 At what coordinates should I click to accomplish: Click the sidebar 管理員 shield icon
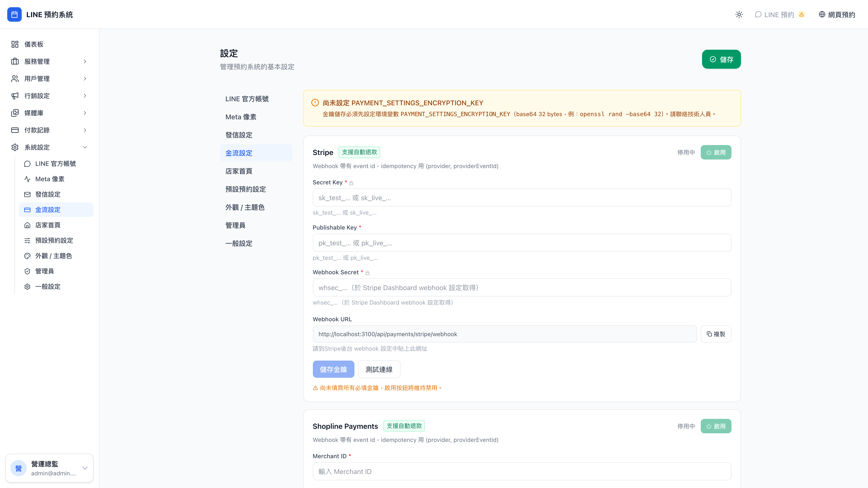click(27, 271)
